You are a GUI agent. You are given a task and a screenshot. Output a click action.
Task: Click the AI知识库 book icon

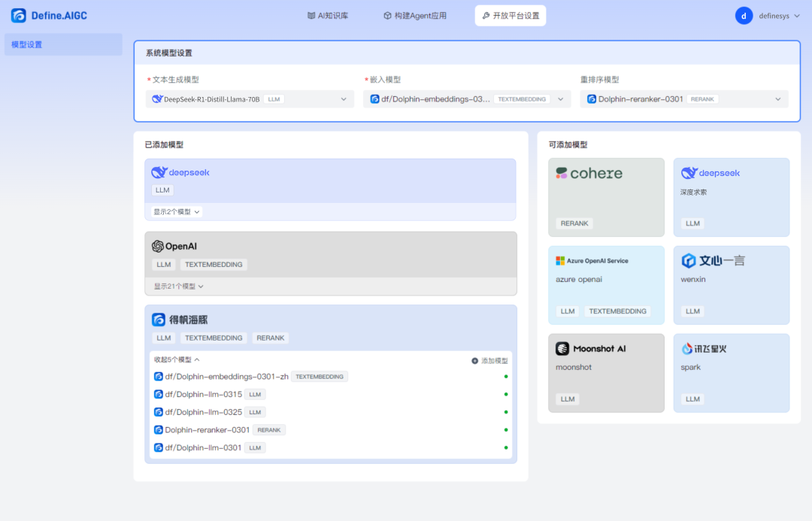(311, 16)
